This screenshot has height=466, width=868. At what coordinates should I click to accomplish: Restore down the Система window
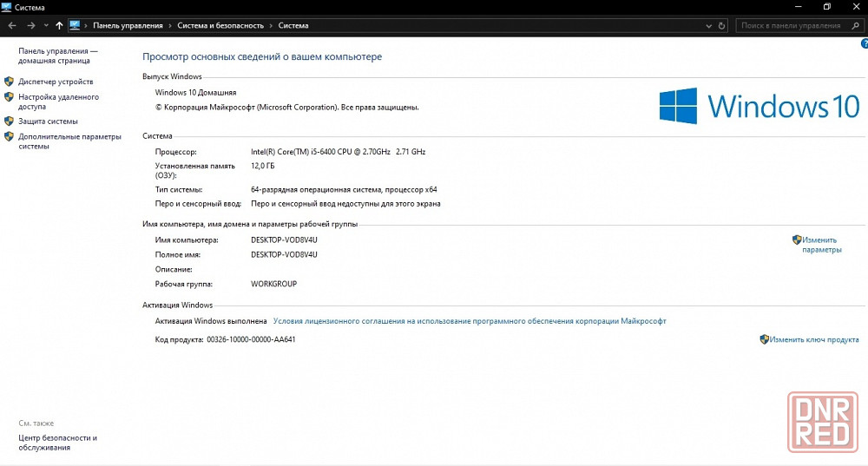click(x=826, y=7)
